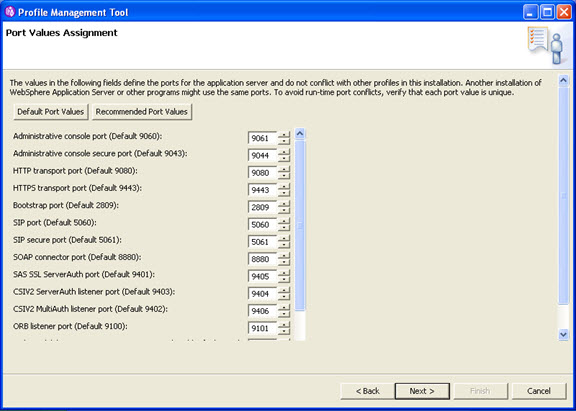
Task: Click the port list scroll-up arrow
Action: click(300, 134)
